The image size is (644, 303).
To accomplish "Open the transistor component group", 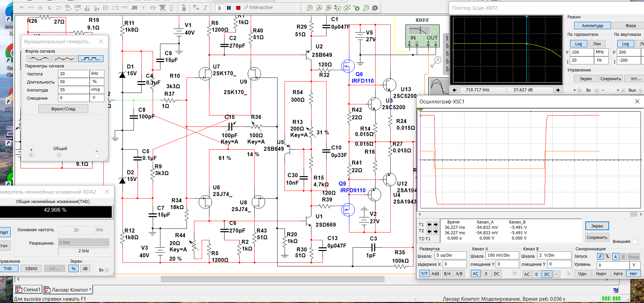I will [x=50, y=8].
